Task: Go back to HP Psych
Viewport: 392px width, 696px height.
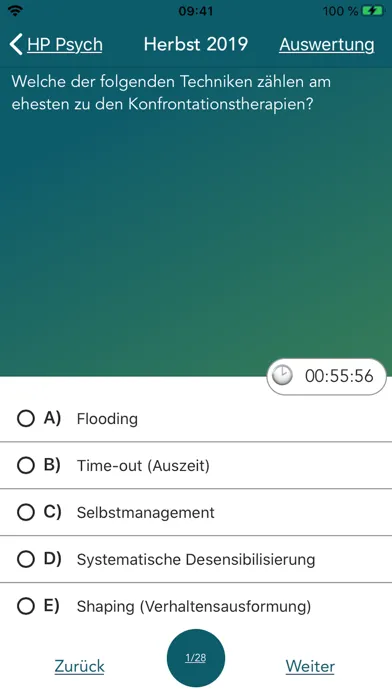Action: (x=65, y=45)
